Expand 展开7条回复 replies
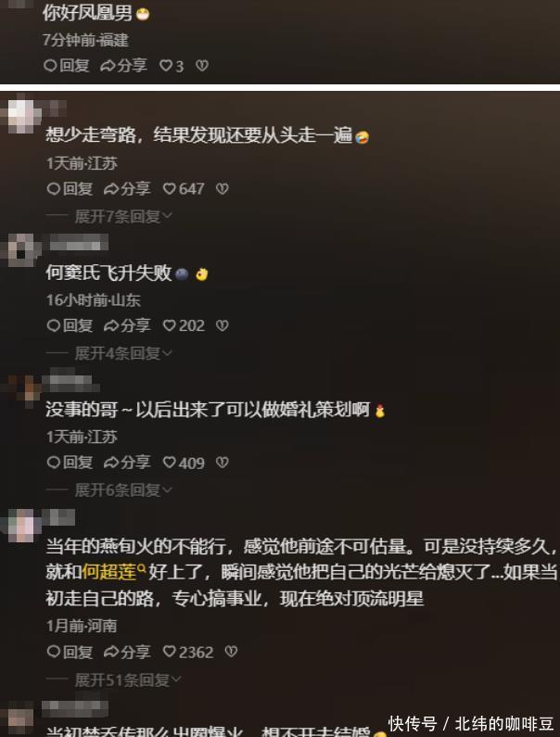Viewport: 560px width, 737px height. pos(123,217)
